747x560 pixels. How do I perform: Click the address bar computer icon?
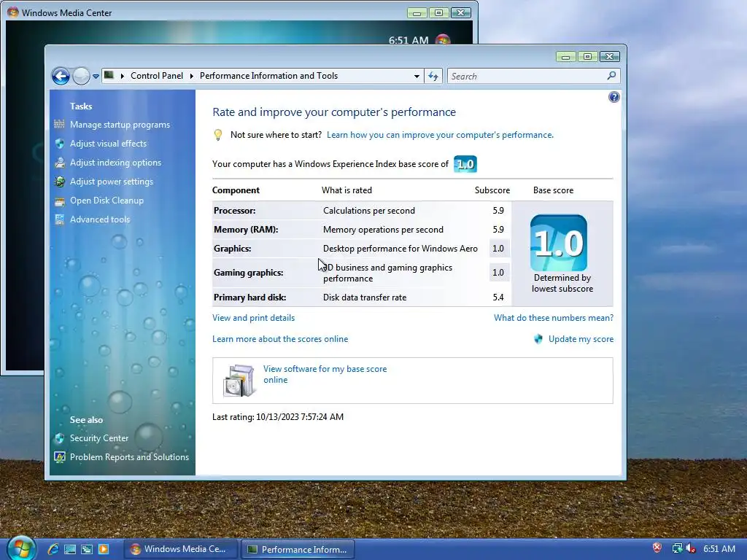pos(109,75)
